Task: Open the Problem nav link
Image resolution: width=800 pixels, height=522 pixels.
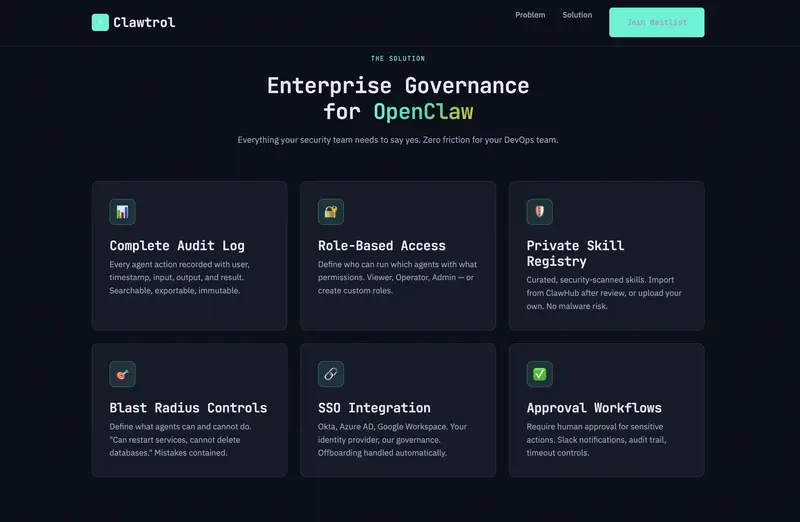Action: click(x=530, y=15)
